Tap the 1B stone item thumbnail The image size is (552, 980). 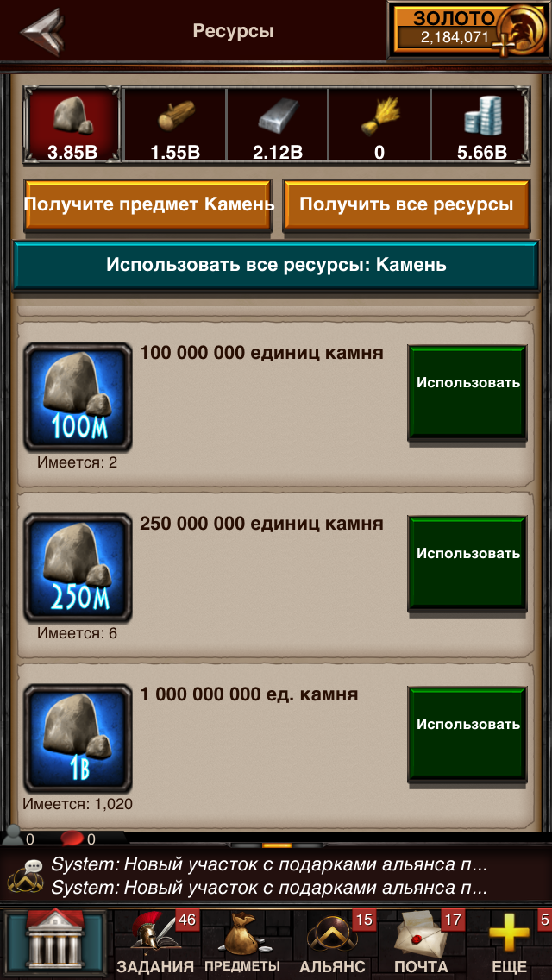pos(78,738)
